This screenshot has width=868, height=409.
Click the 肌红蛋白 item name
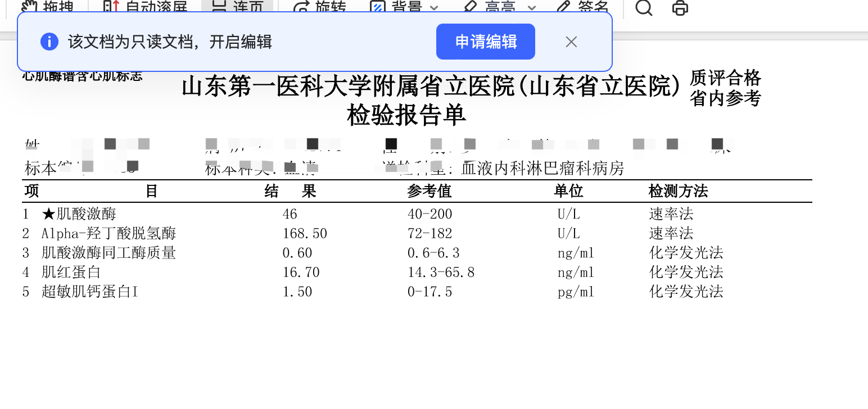71,272
